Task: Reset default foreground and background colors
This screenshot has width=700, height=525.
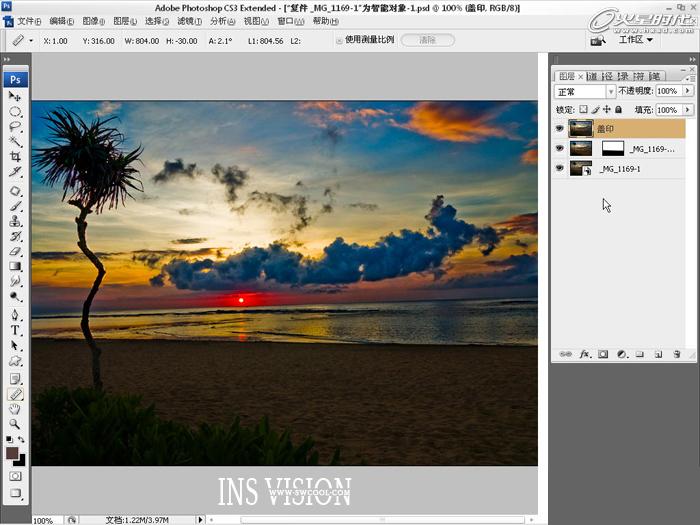Action: tap(9, 440)
